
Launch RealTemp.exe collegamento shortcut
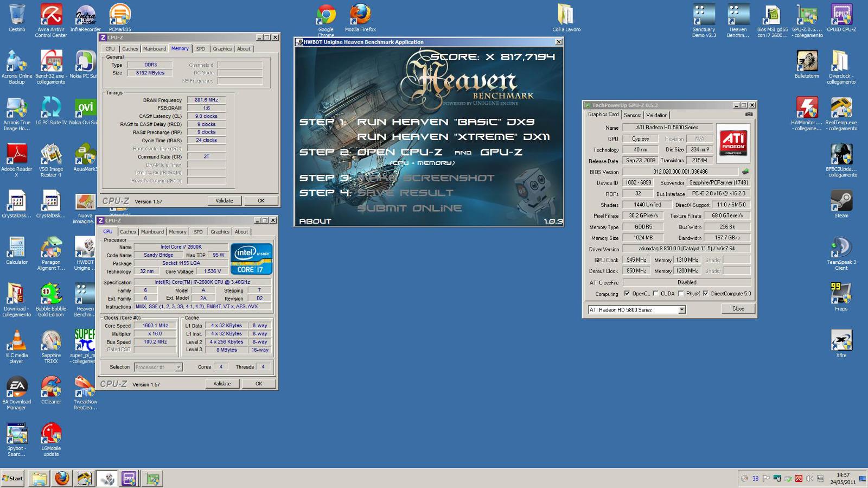pyautogui.click(x=841, y=114)
